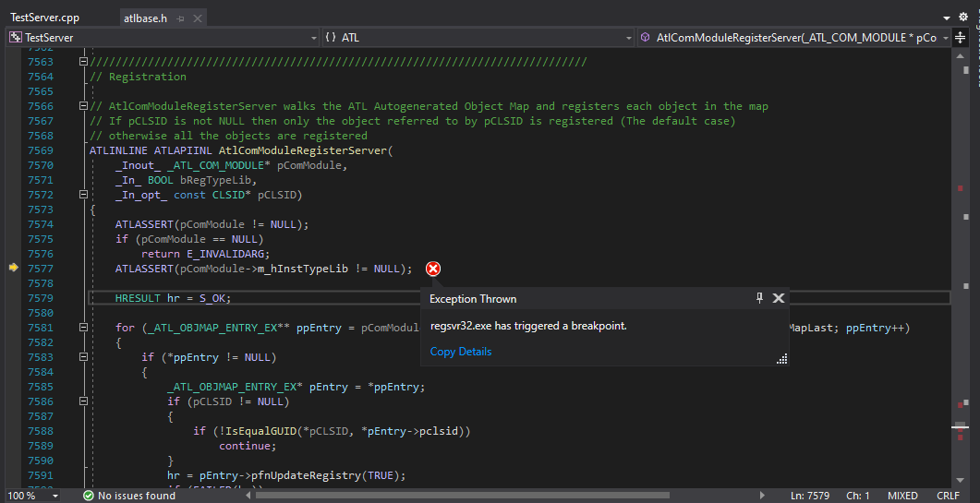This screenshot has width=980, height=503.
Task: Open the tab window settings gear
Action: pos(963,18)
